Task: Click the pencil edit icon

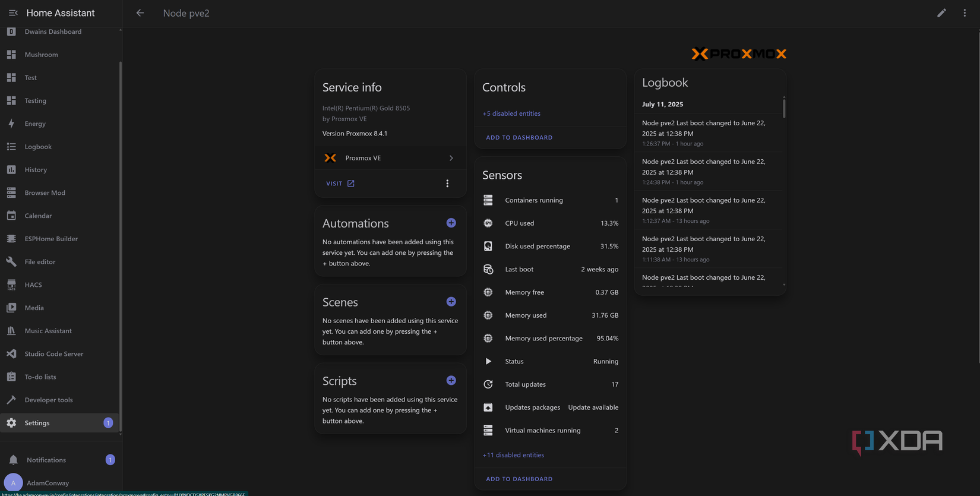Action: point(941,12)
